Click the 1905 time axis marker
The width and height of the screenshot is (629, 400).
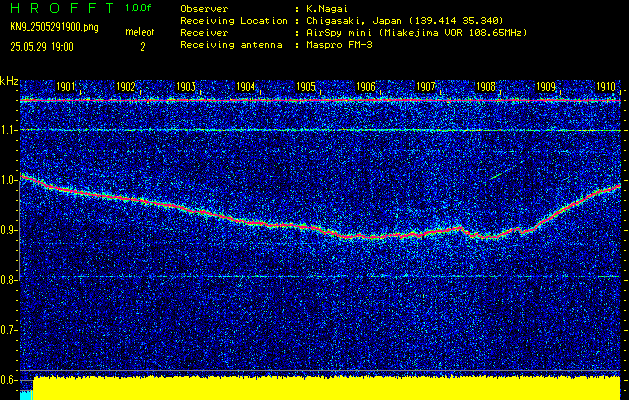point(306,87)
